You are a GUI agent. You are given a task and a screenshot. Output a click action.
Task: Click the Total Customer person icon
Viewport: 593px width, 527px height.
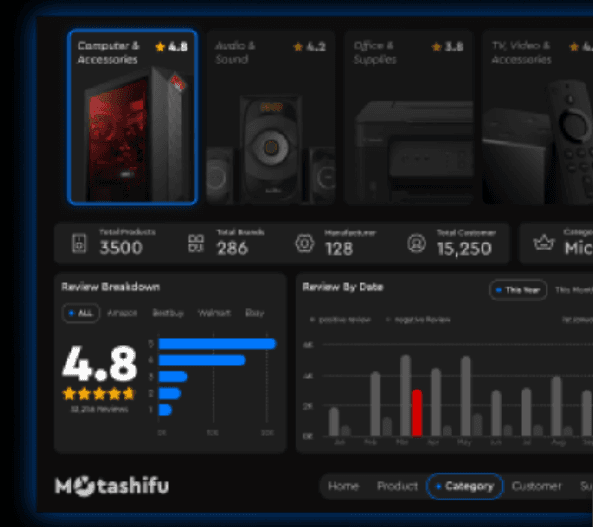416,243
